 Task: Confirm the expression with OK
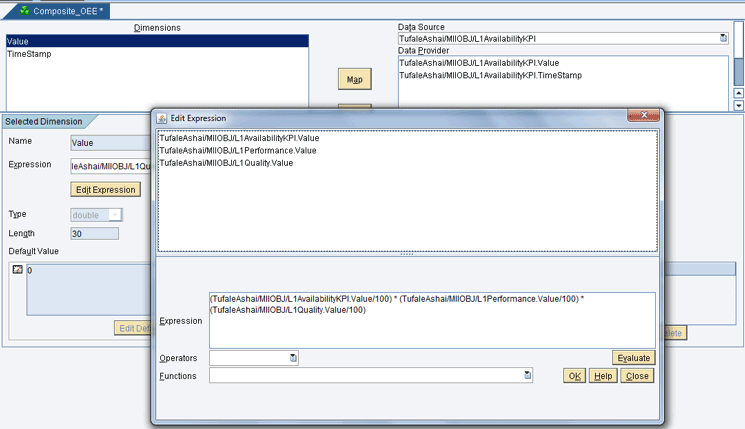click(x=574, y=376)
